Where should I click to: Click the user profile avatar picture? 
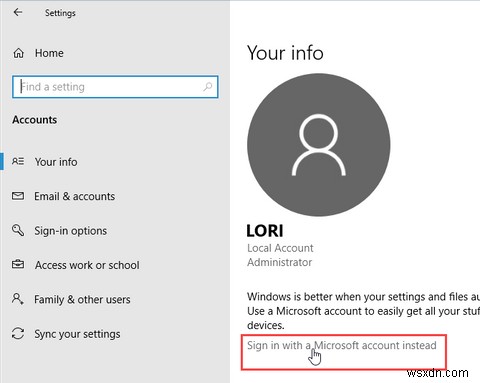point(319,145)
